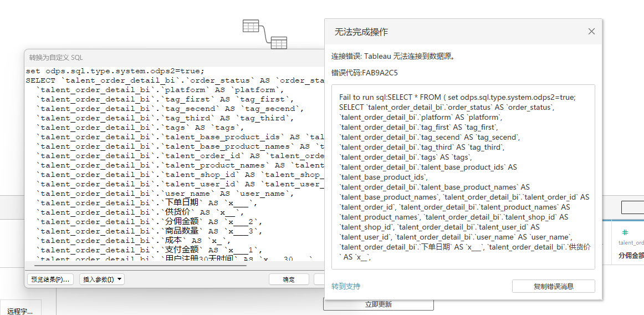
Task: Click the 转换为自定义 SQL dialog title
Action: point(56,58)
